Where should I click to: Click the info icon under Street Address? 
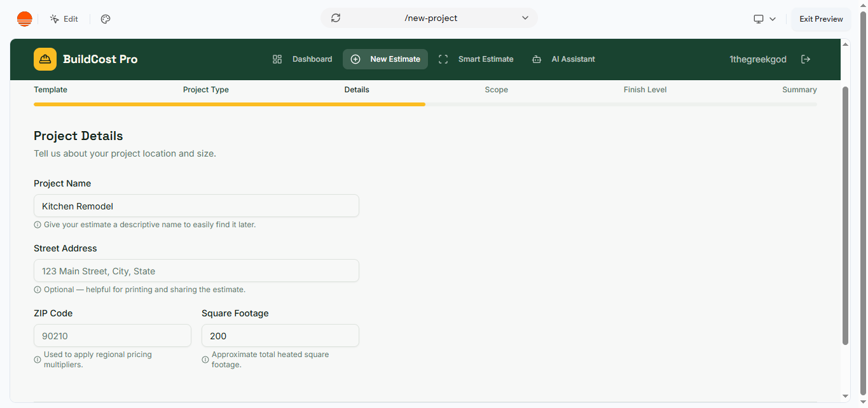pyautogui.click(x=38, y=290)
